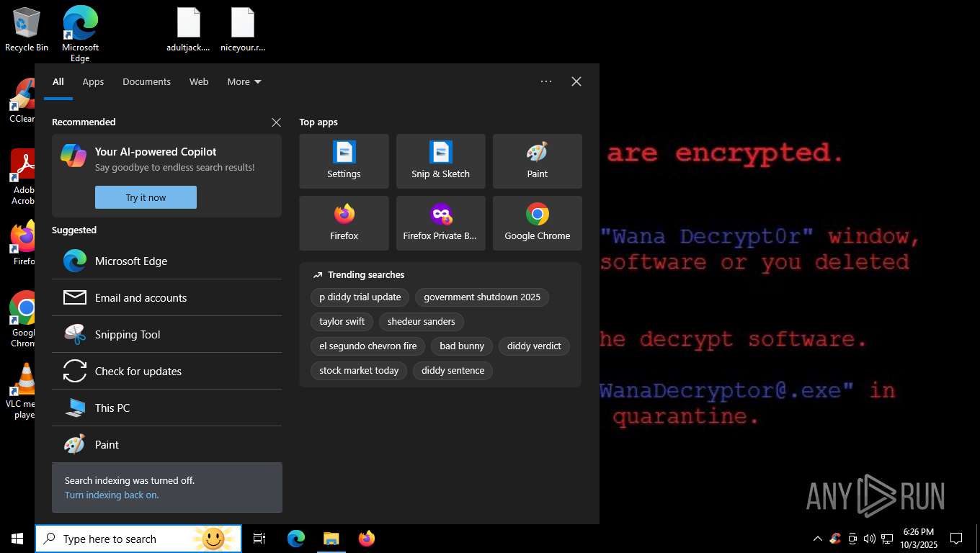This screenshot has height=553, width=980.
Task: Open Paint from Suggested list
Action: coord(166,444)
